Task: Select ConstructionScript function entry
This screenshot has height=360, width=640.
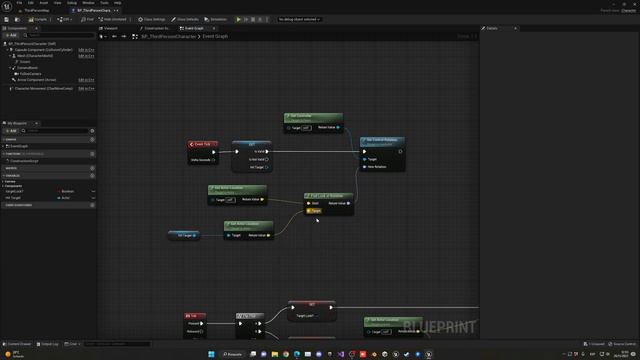Action: pos(24,161)
